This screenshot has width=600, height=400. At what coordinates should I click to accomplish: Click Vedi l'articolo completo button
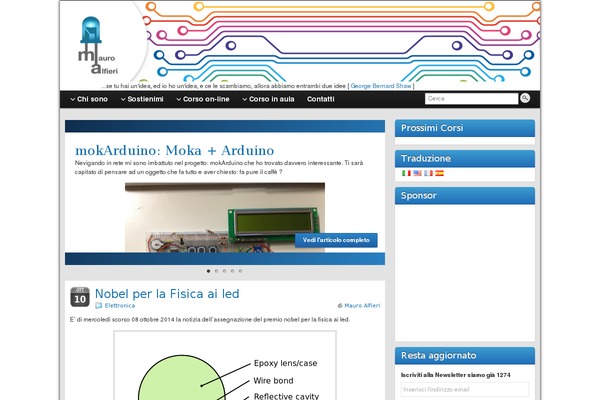[336, 240]
